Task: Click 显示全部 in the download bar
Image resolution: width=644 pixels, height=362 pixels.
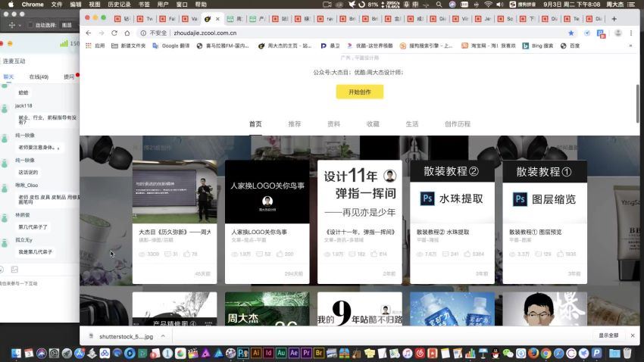Action: click(608, 335)
